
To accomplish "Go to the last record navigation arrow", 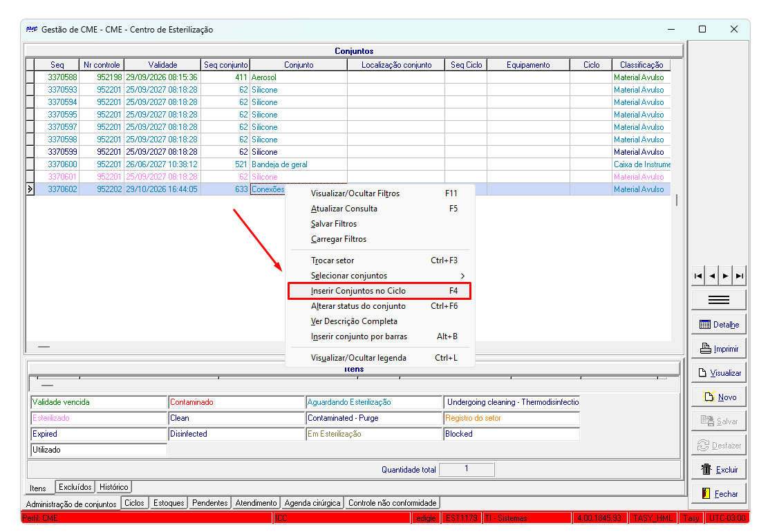I will tap(739, 276).
